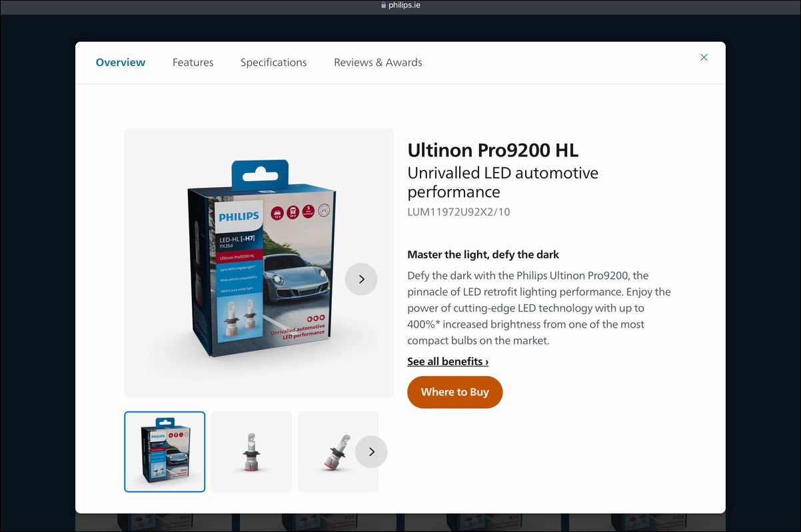Close the product overlay with the X icon

point(704,57)
